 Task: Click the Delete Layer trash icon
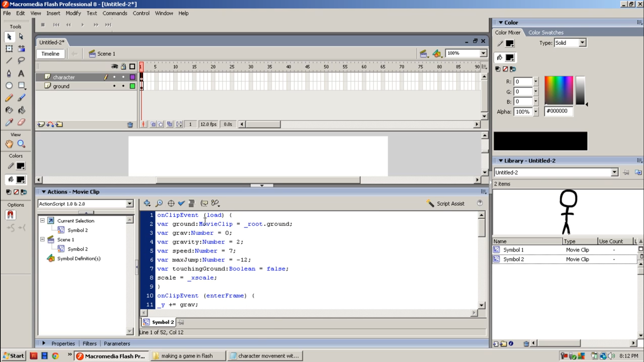tap(130, 125)
